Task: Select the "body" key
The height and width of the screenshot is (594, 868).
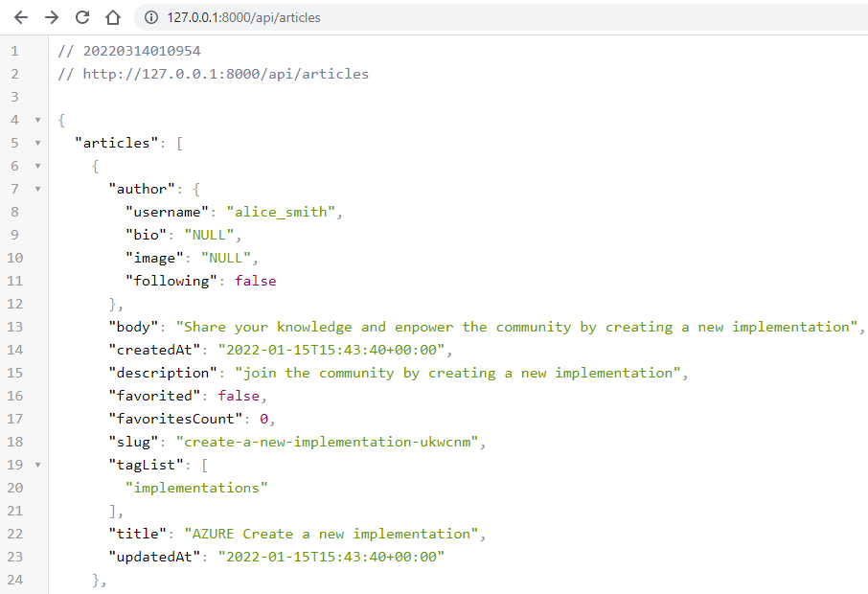Action: tap(133, 327)
